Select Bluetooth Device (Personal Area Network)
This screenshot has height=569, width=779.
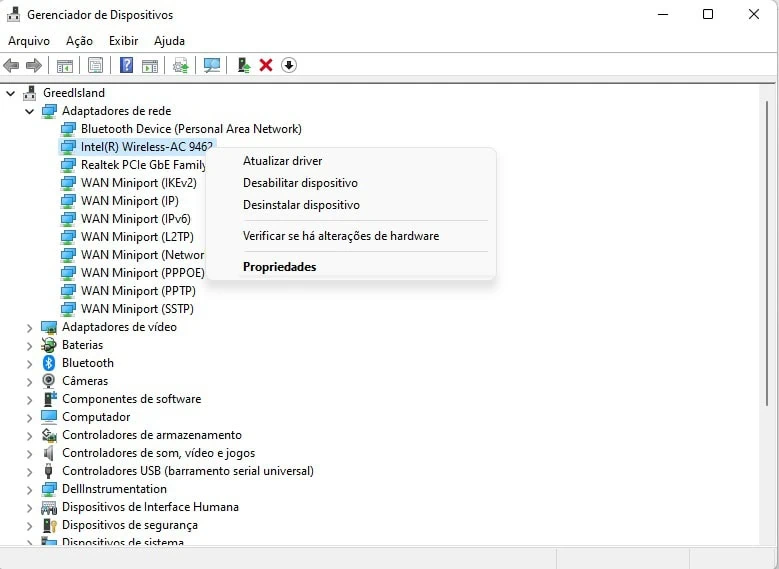(191, 129)
